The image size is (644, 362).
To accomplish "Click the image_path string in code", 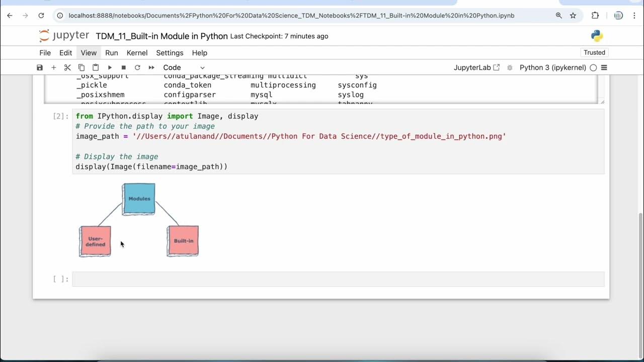I will [x=319, y=136].
